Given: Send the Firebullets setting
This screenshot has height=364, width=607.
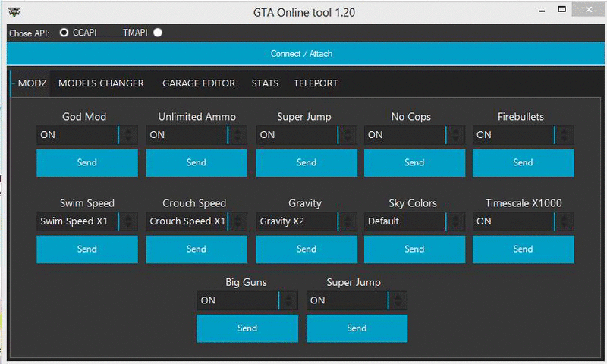Looking at the screenshot, I should pos(524,163).
